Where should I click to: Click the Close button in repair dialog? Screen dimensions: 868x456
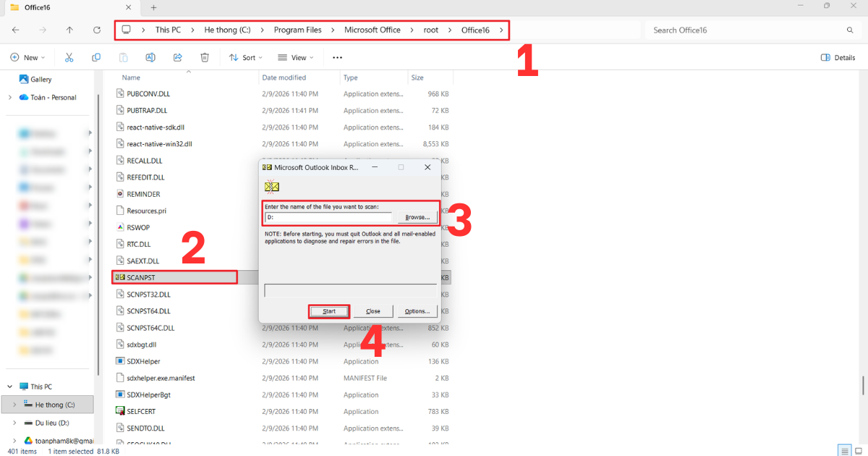[x=373, y=311]
